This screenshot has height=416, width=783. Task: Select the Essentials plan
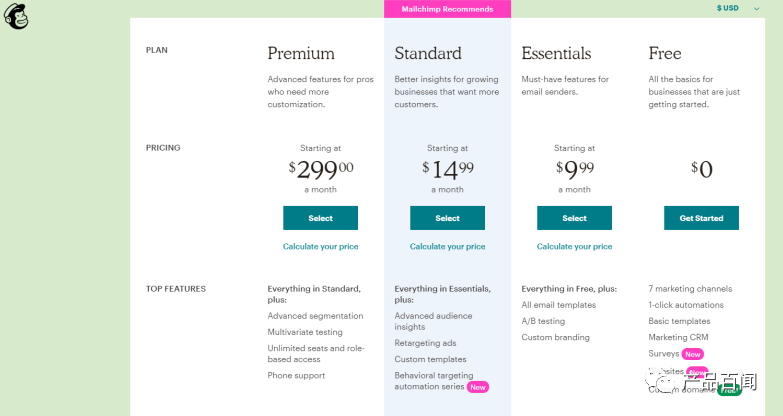[x=574, y=218]
